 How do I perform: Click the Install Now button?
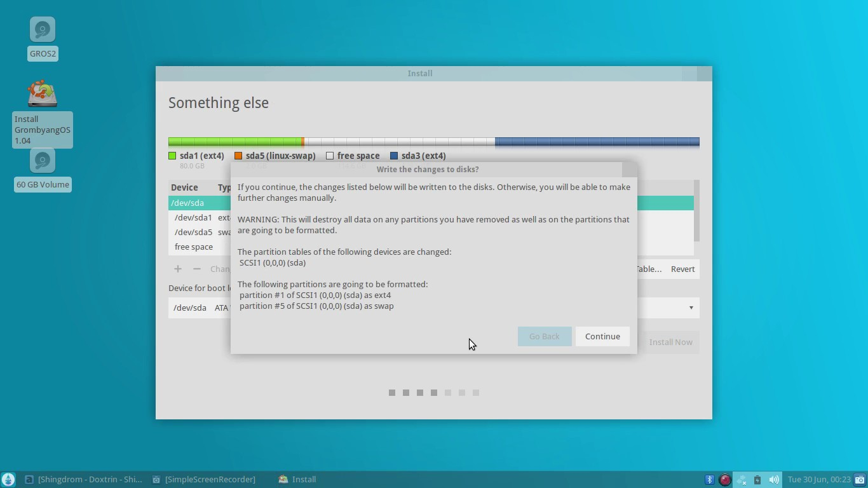(x=670, y=342)
